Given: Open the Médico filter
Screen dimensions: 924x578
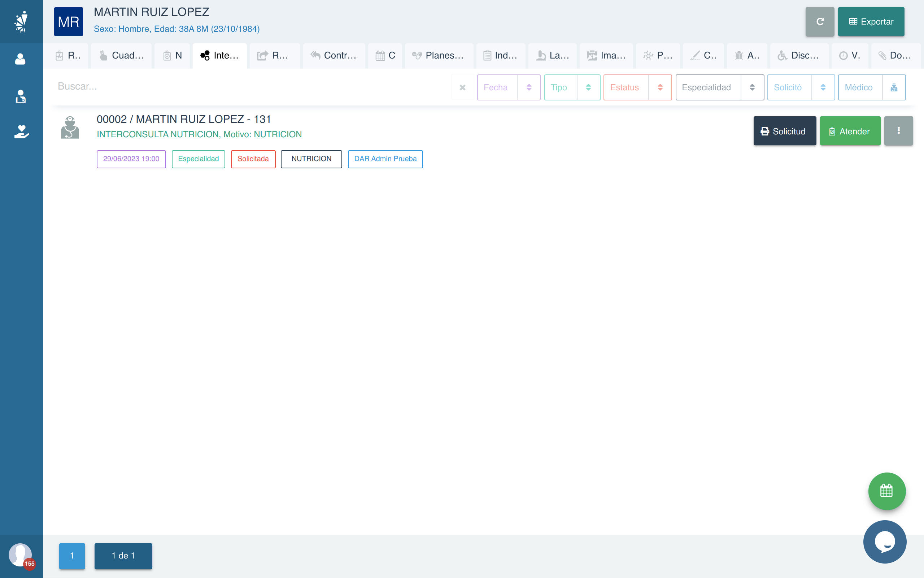Looking at the screenshot, I should (860, 87).
